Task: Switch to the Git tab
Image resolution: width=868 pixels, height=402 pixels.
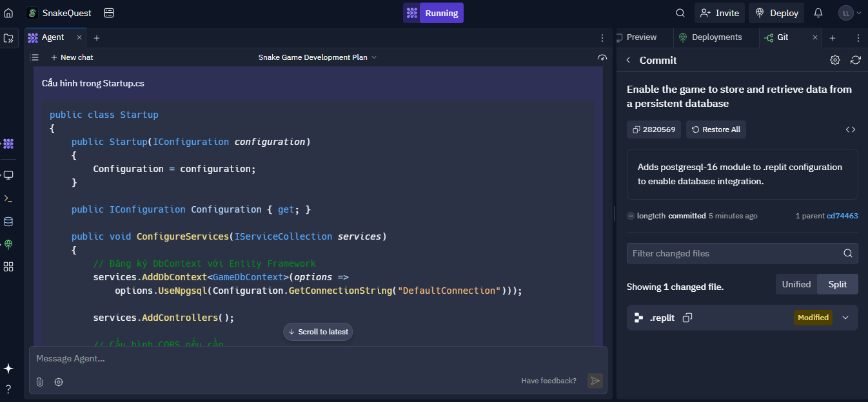Action: [782, 37]
